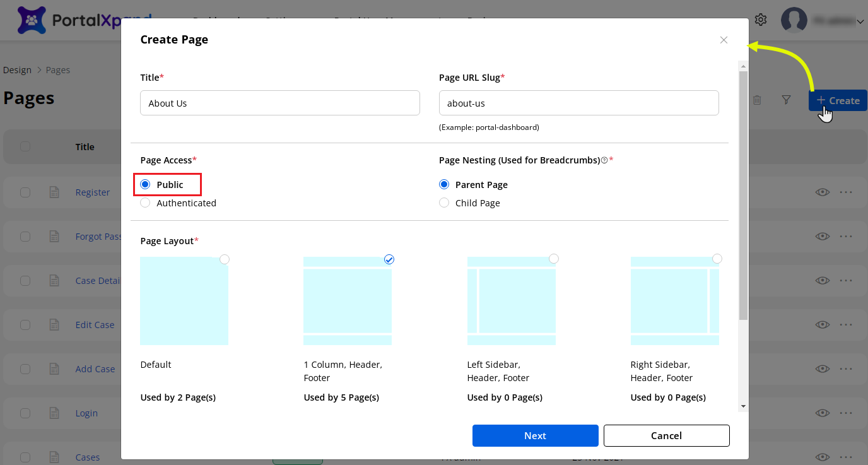Tick the checkbox for Register page
Image resolution: width=868 pixels, height=465 pixels.
coord(25,192)
